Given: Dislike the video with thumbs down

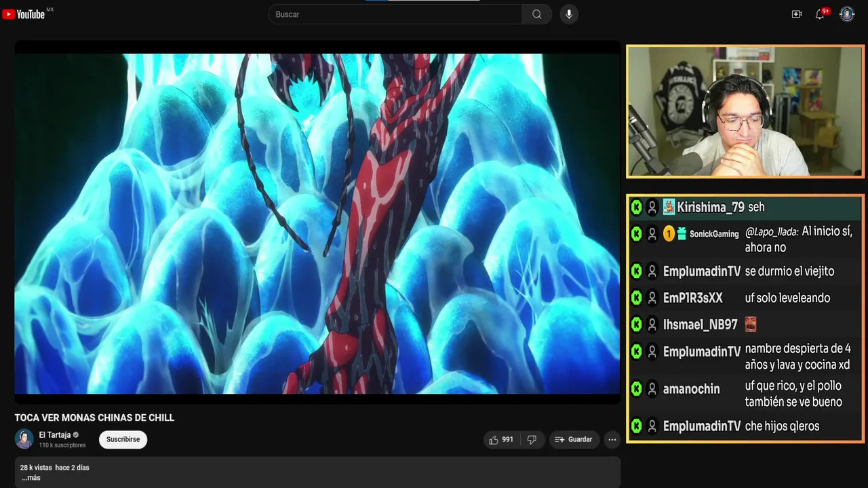Looking at the screenshot, I should (532, 440).
